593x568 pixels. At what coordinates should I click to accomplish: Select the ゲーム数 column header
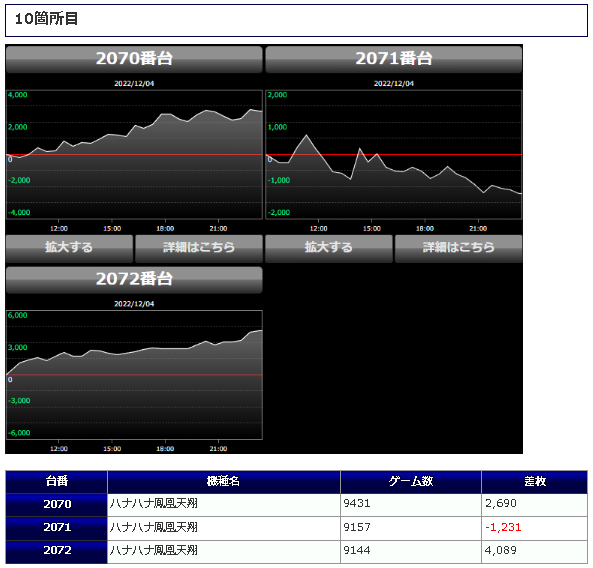pos(411,481)
